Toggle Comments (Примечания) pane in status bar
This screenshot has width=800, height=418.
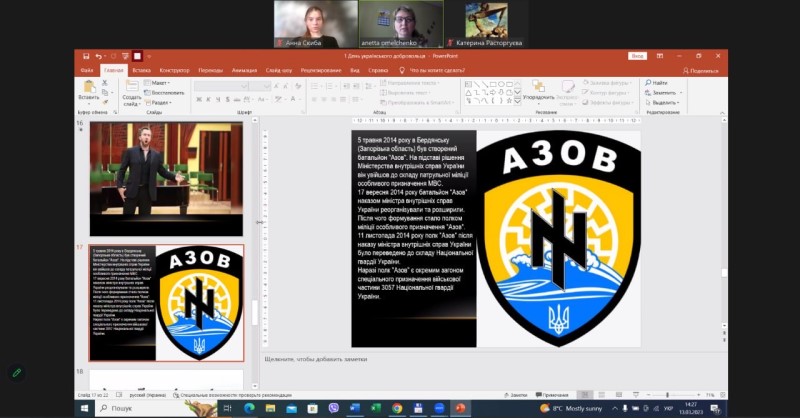click(552, 395)
